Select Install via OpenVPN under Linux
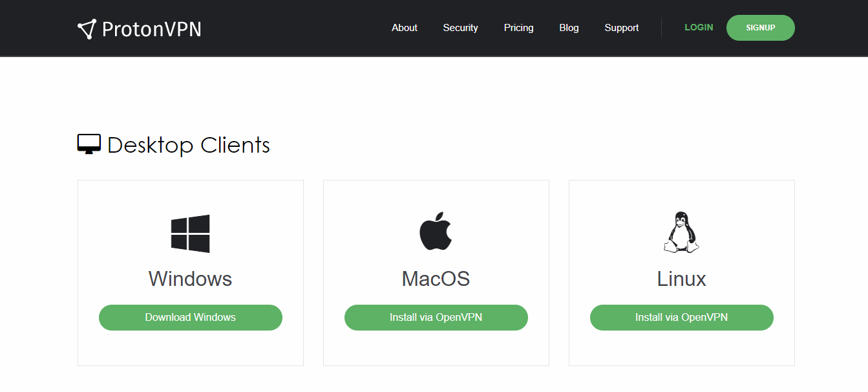Viewport: 868px width, 392px height. click(x=682, y=318)
